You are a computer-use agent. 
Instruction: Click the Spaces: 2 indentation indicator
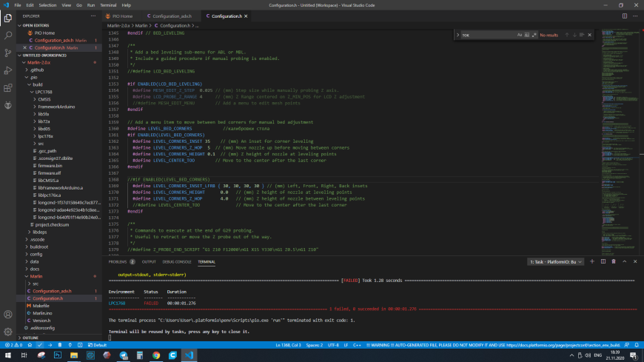[x=314, y=345]
